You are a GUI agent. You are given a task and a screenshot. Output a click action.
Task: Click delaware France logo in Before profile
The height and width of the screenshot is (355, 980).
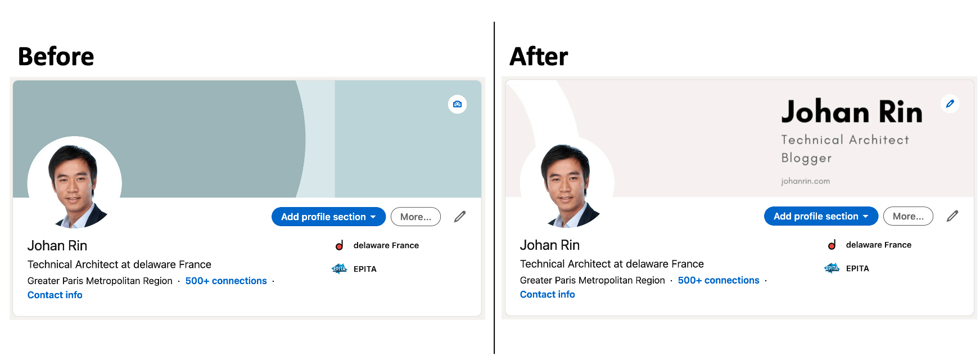click(x=340, y=245)
